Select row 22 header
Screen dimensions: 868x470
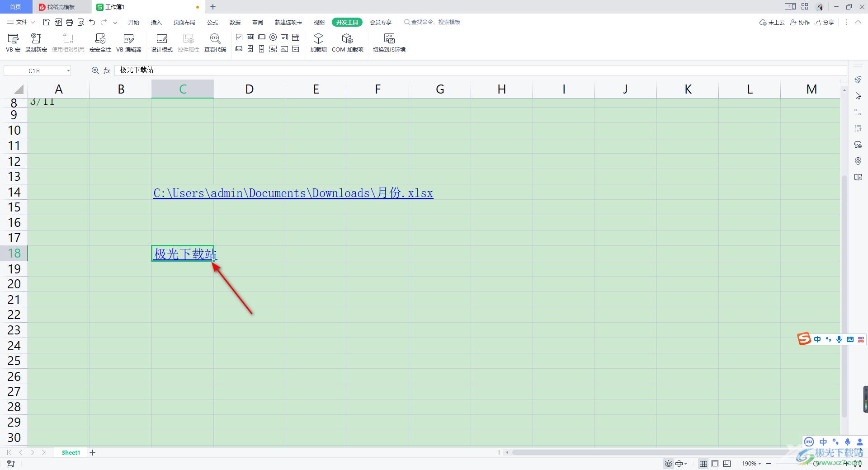[x=14, y=315]
